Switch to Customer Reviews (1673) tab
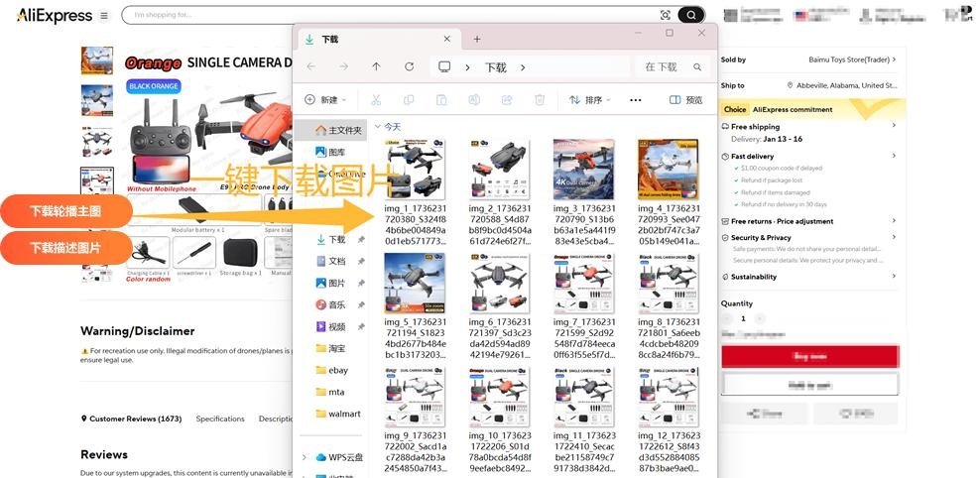This screenshot has height=478, width=980. [131, 418]
